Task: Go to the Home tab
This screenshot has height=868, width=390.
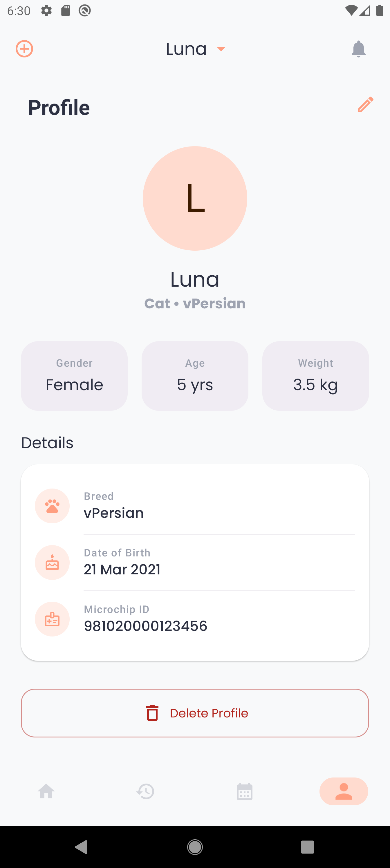Action: tap(46, 791)
